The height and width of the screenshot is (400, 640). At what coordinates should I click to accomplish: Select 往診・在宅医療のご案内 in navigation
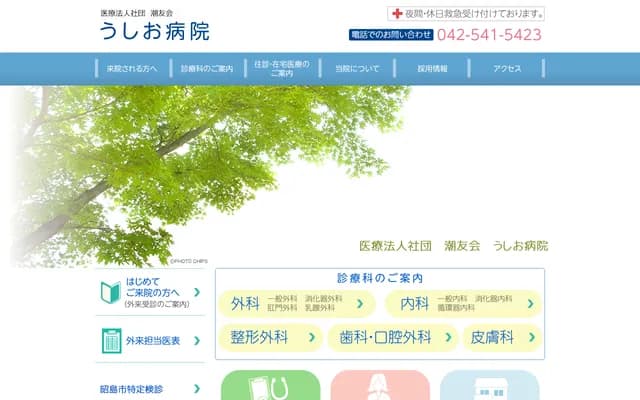[282, 69]
